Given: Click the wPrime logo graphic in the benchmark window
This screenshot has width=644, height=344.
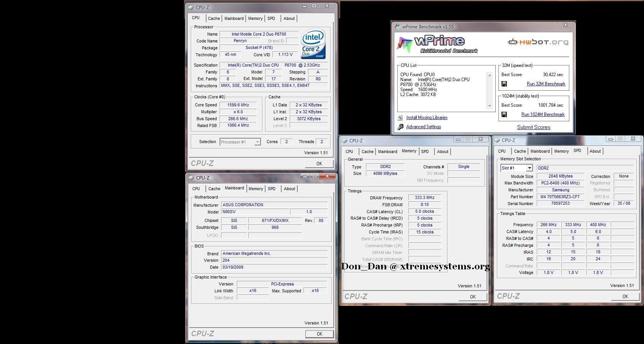Looking at the screenshot, I should [437, 44].
